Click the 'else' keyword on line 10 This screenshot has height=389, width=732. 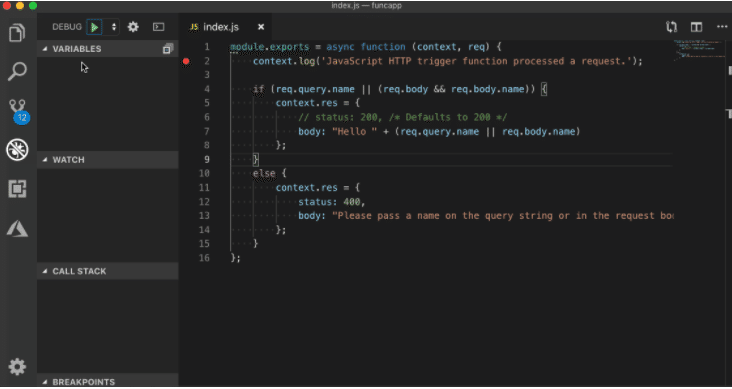(264, 174)
